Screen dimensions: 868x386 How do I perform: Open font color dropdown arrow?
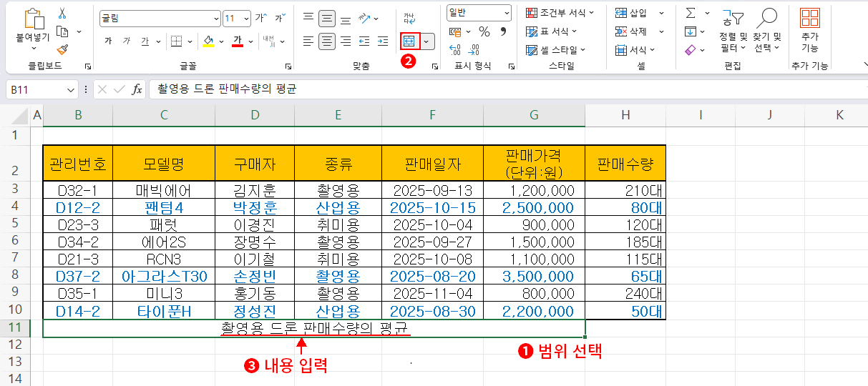click(x=251, y=41)
